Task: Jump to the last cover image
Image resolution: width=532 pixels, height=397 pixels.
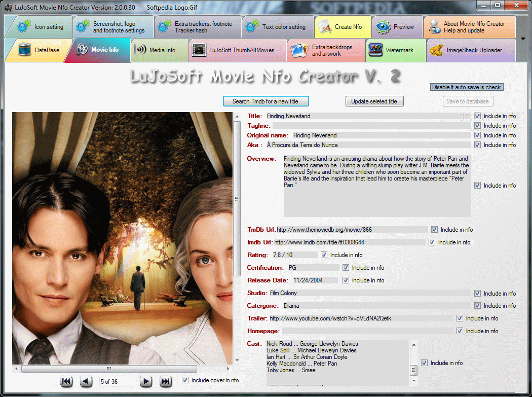Action: [166, 381]
